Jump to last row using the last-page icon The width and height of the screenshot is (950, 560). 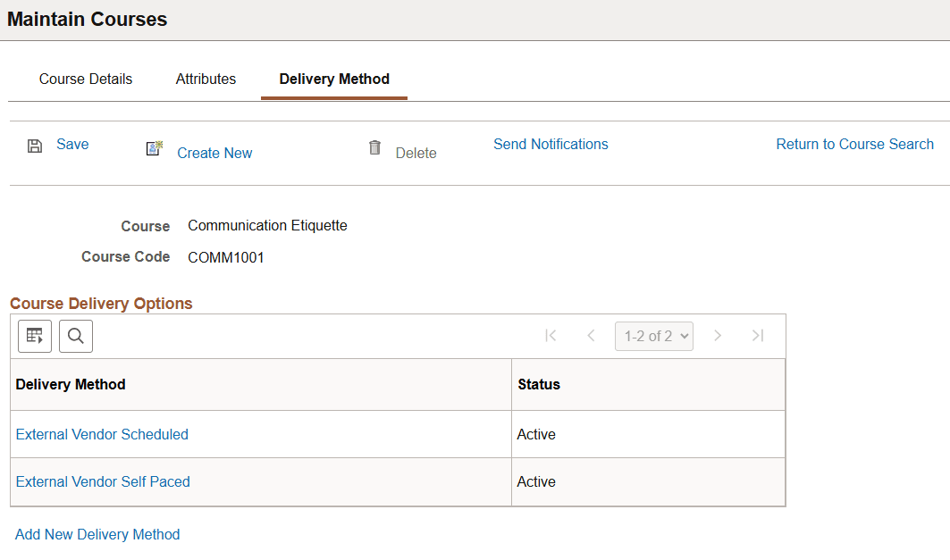(757, 336)
